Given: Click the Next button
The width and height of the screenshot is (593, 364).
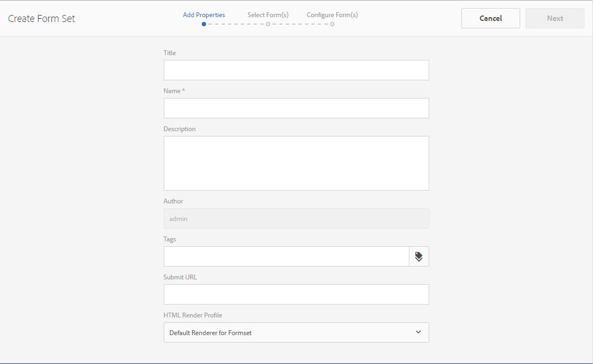Looking at the screenshot, I should 554,18.
